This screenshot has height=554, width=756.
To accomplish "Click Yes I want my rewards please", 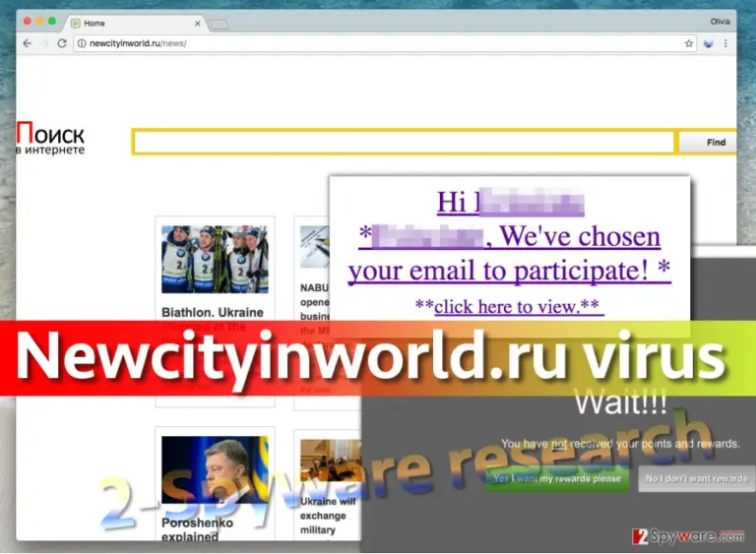I will 557,479.
